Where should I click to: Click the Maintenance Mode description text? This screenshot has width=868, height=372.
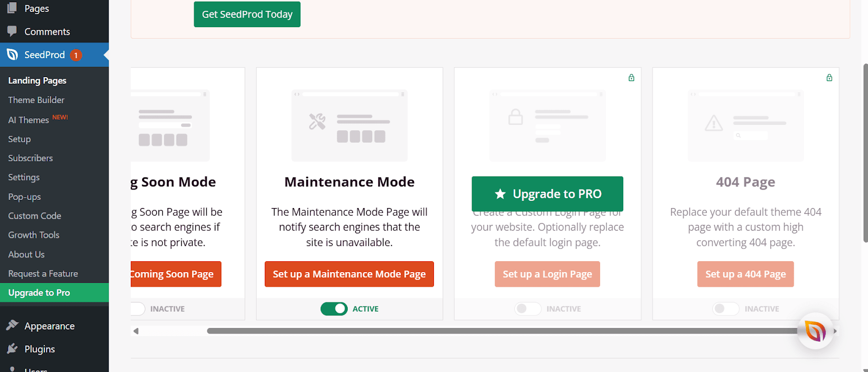(349, 227)
